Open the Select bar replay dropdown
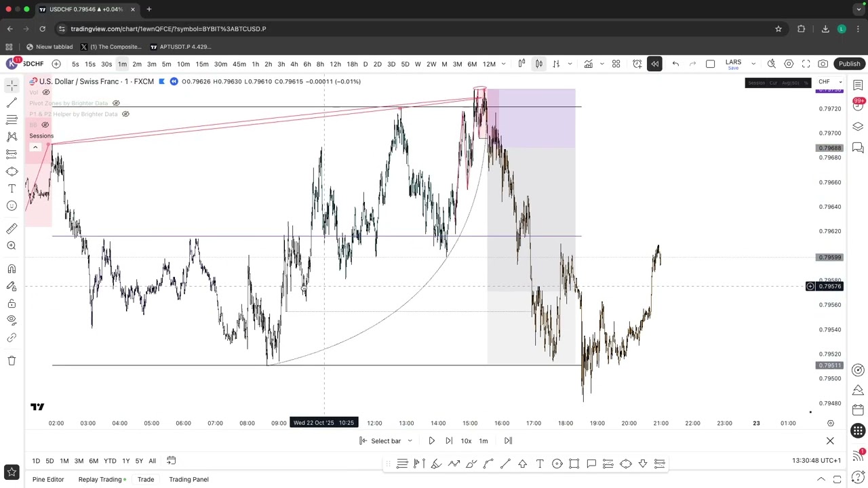Image resolution: width=868 pixels, height=488 pixels. pyautogui.click(x=386, y=441)
